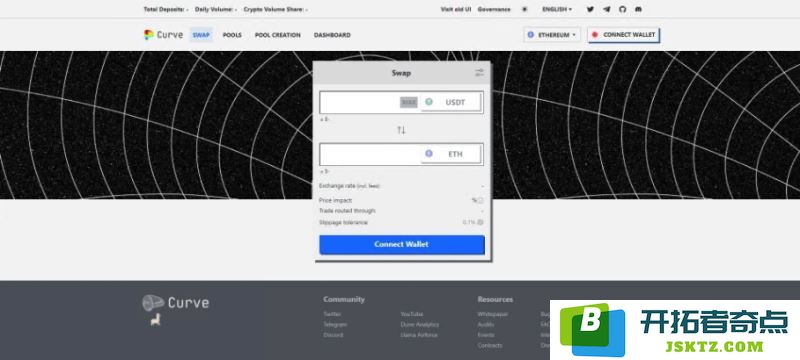Open the ETHEREUM network selector
This screenshot has height=360, width=800.
click(x=552, y=35)
